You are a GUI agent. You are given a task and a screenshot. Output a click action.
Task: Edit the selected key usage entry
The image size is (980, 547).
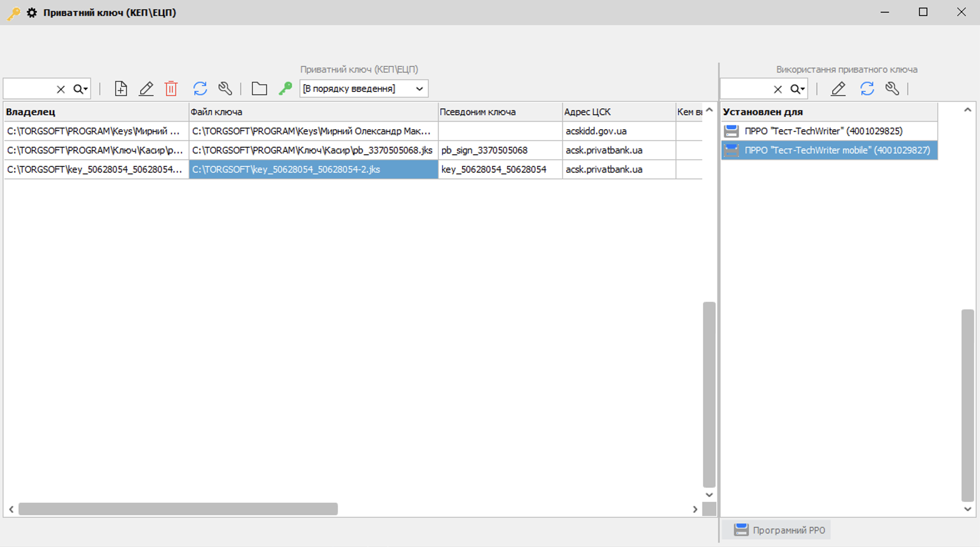pyautogui.click(x=838, y=89)
